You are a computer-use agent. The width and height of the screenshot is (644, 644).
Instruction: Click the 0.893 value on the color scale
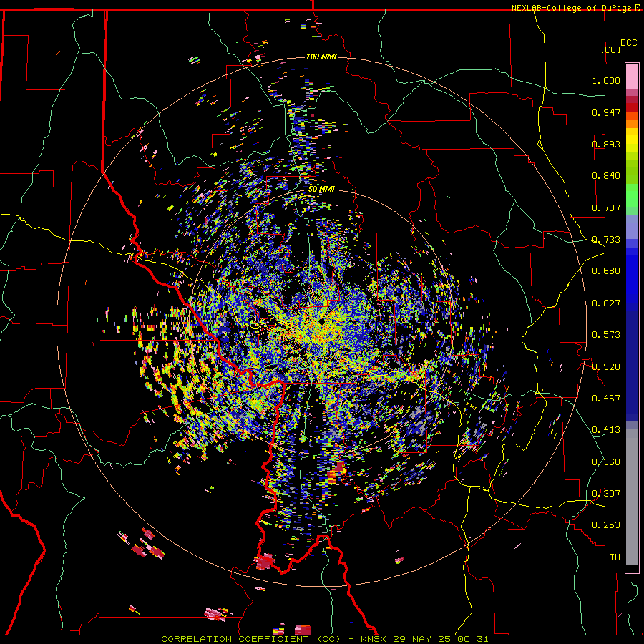[x=606, y=144]
